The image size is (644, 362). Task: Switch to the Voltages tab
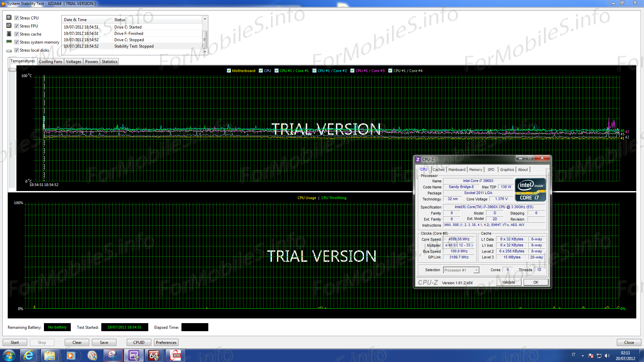pos(73,62)
